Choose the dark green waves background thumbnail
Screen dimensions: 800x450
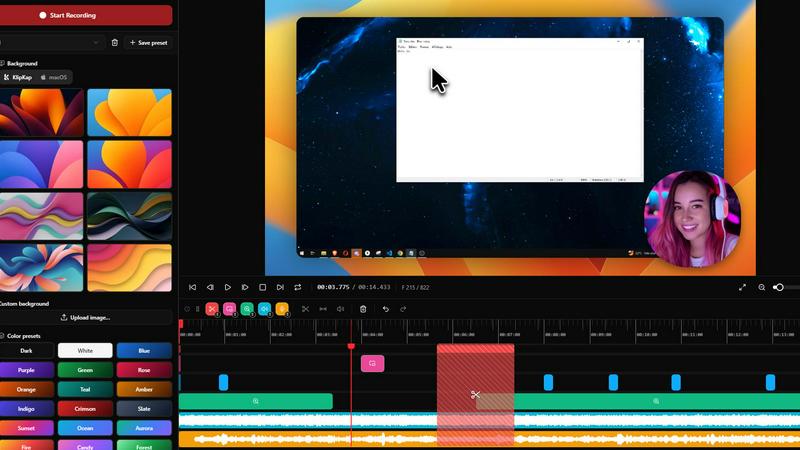pos(130,216)
